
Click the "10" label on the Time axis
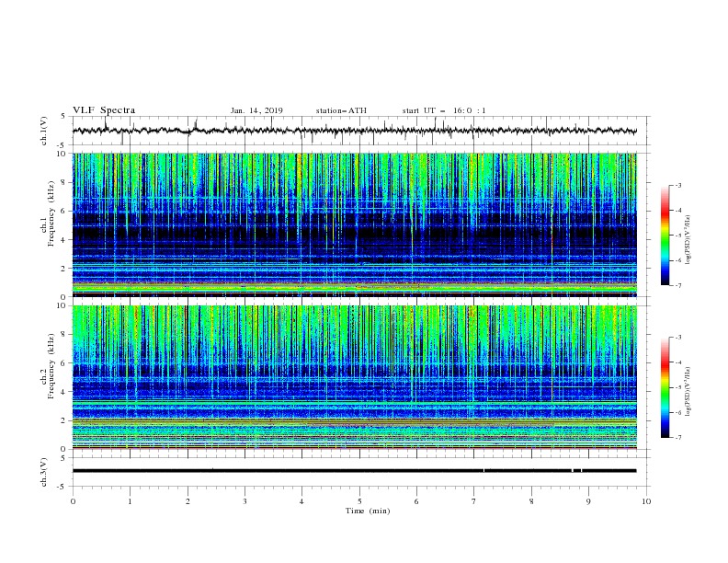point(646,501)
